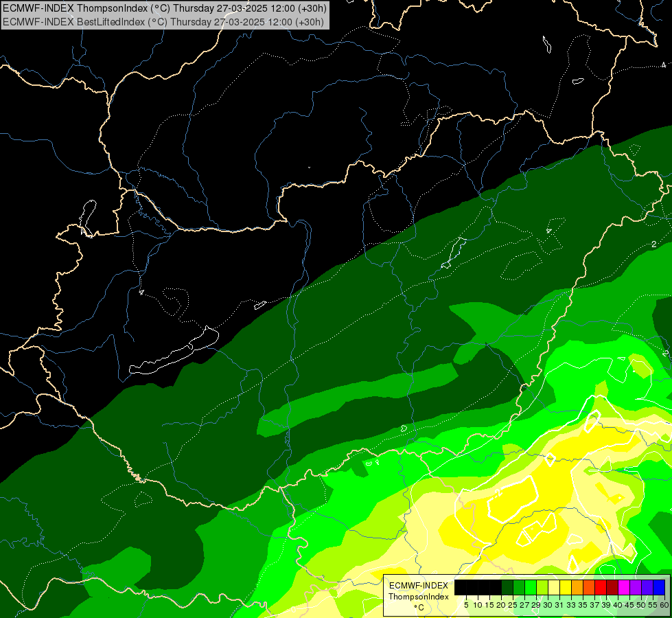Click the medium green 25–27 legend swatch
Image resolution: width=672 pixels, height=618 pixels.
519,587
